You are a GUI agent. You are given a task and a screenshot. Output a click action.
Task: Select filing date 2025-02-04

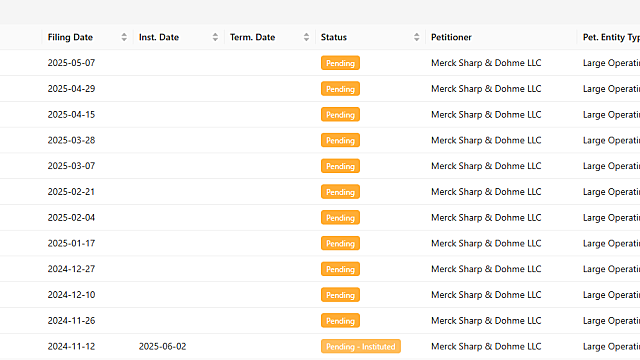click(71, 217)
